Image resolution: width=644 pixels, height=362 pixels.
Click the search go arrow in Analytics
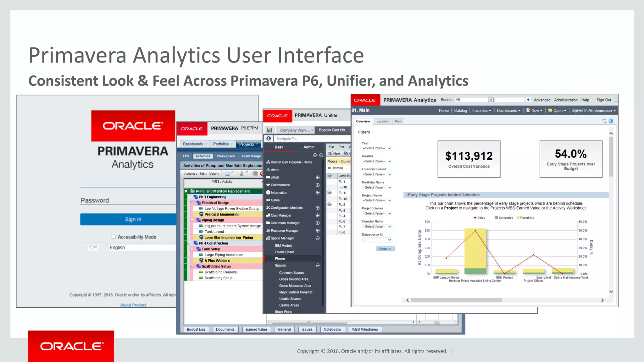[x=528, y=100]
